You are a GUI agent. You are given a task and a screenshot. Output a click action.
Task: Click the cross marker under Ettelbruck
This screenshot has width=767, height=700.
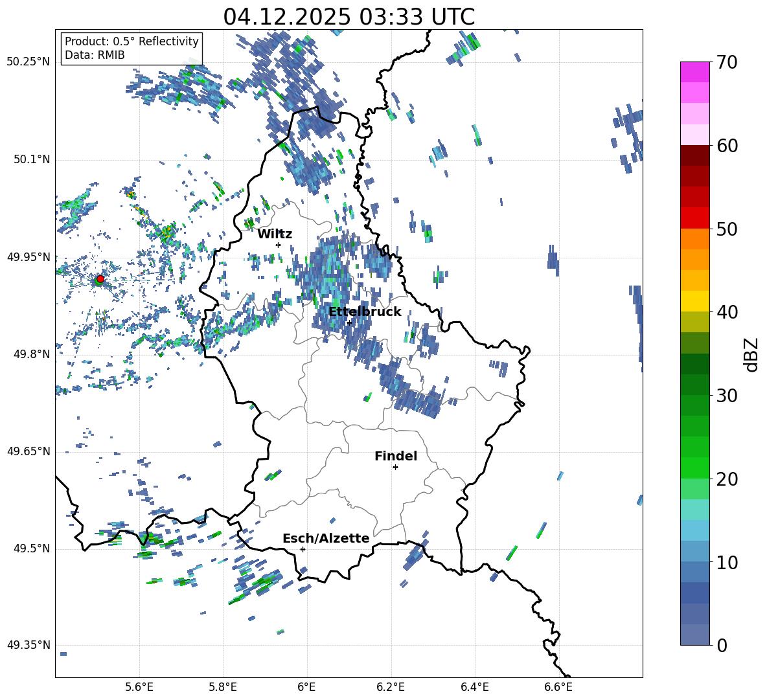[349, 322]
